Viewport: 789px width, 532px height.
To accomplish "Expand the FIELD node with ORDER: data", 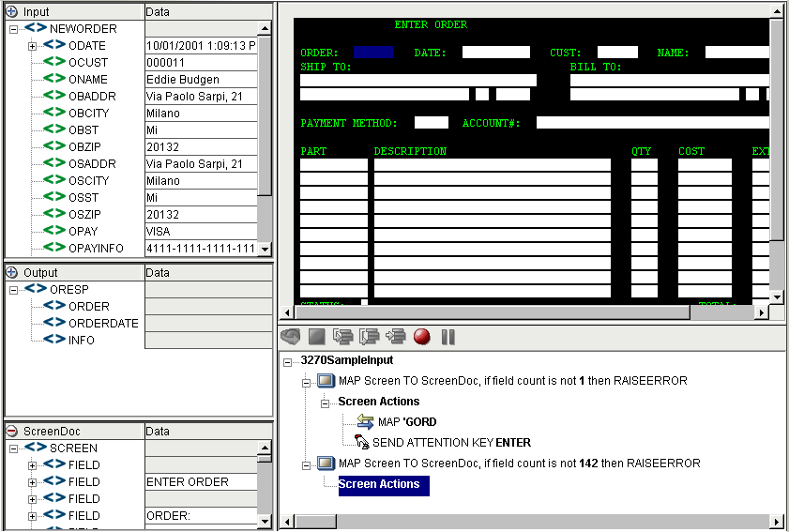I will coord(33,516).
